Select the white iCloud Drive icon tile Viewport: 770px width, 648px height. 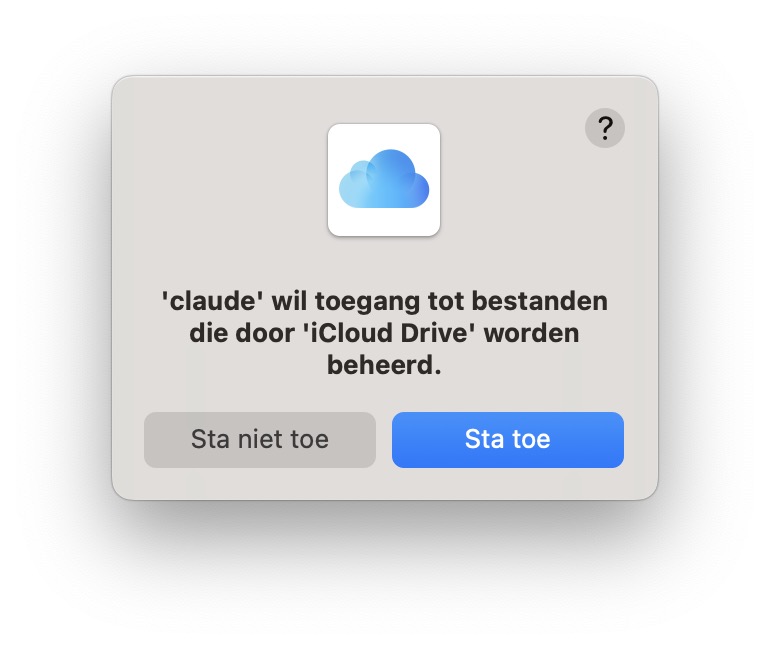point(384,180)
